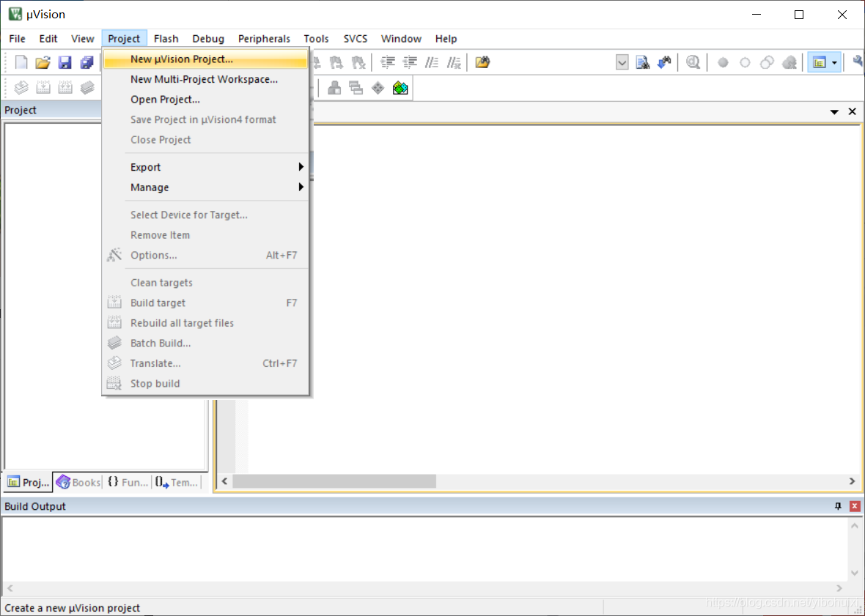Open the Flash menu
This screenshot has width=865, height=616.
pyautogui.click(x=166, y=39)
